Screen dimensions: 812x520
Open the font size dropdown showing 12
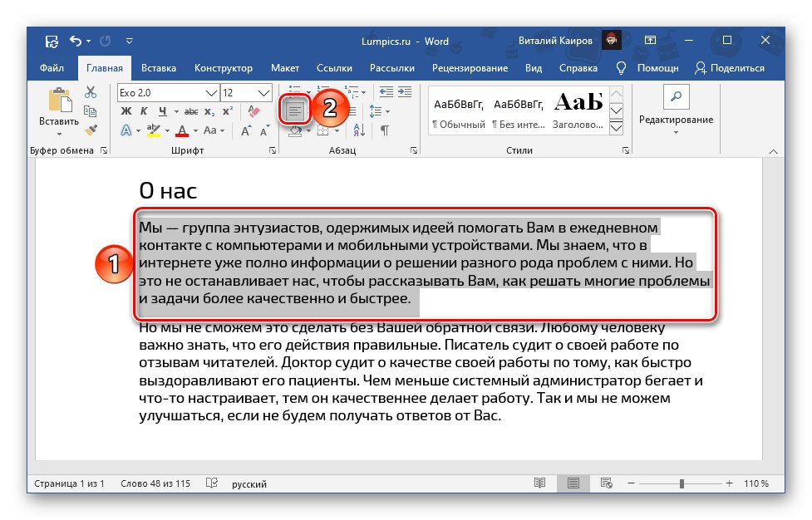coord(262,92)
